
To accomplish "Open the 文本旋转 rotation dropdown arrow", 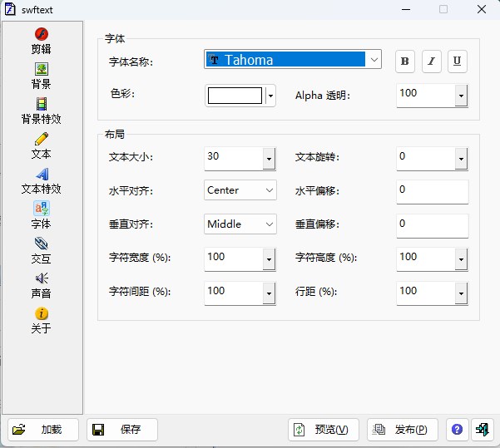I will (x=461, y=159).
